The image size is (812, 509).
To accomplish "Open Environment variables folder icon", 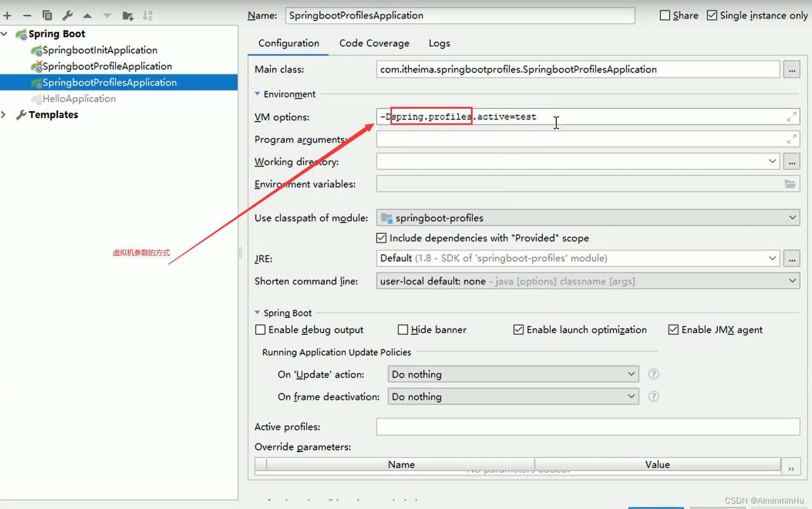I will coord(790,184).
